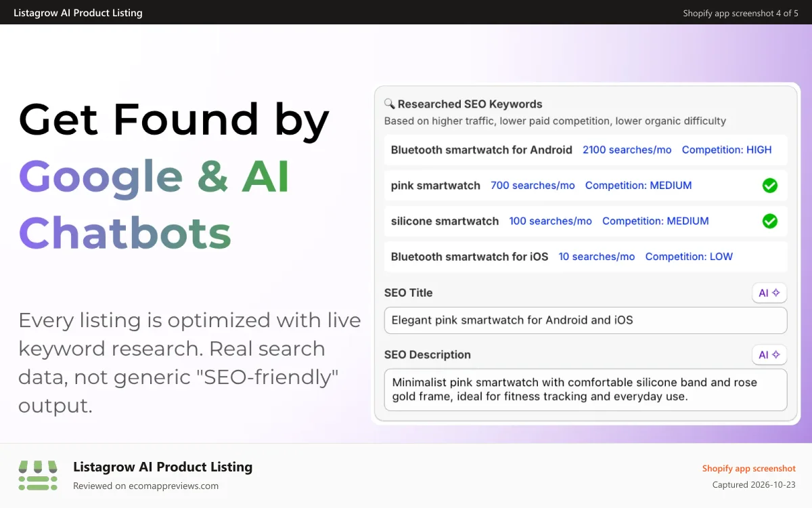Click the SEO Title label
Screen dimensions: 812x508
tap(408, 293)
